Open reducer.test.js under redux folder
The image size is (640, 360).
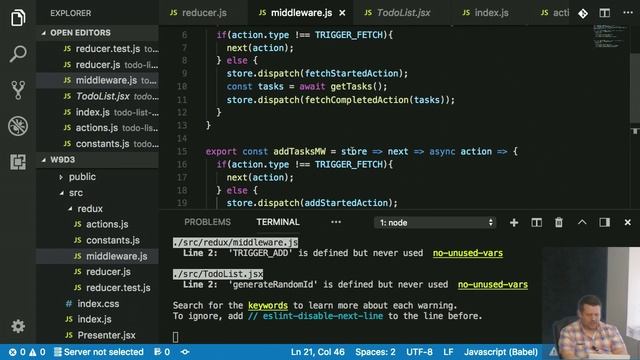coord(97,288)
